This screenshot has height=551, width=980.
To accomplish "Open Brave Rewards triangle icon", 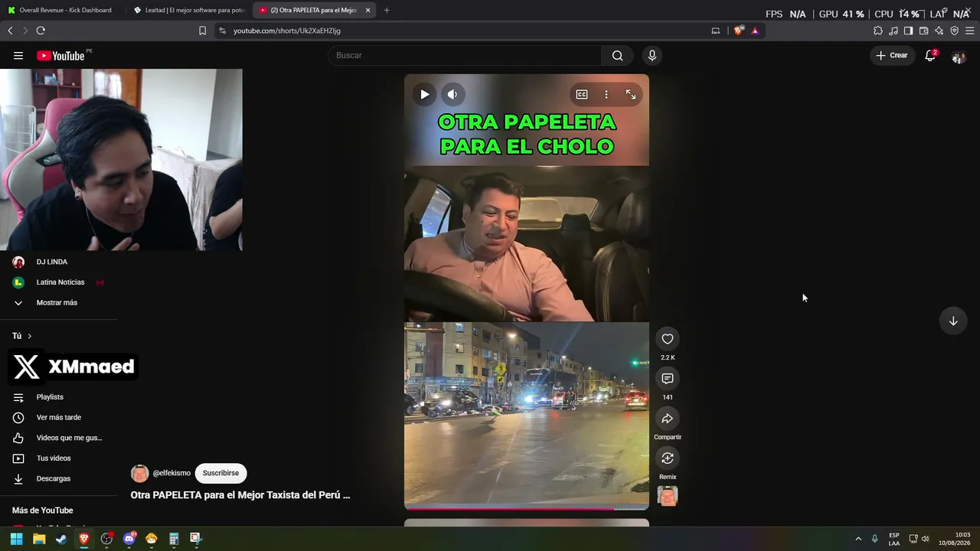I will (755, 31).
